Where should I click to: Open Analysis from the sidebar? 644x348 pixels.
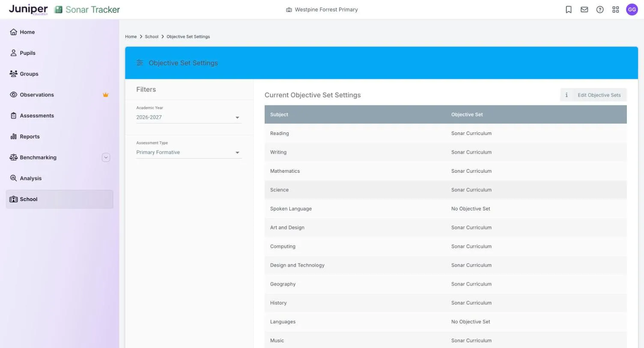(60, 178)
